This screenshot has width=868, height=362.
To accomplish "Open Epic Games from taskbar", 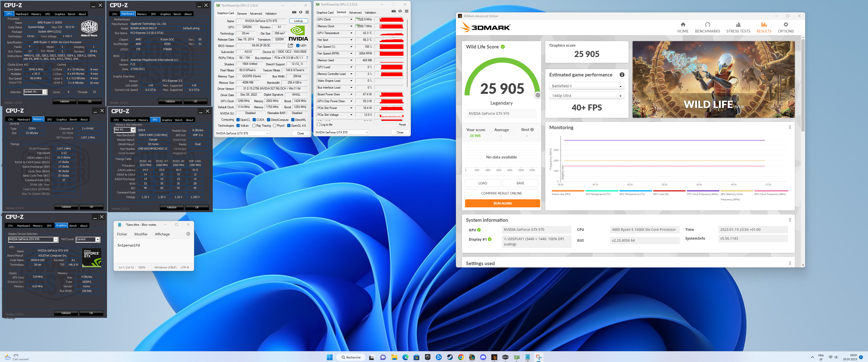I will click(x=427, y=357).
